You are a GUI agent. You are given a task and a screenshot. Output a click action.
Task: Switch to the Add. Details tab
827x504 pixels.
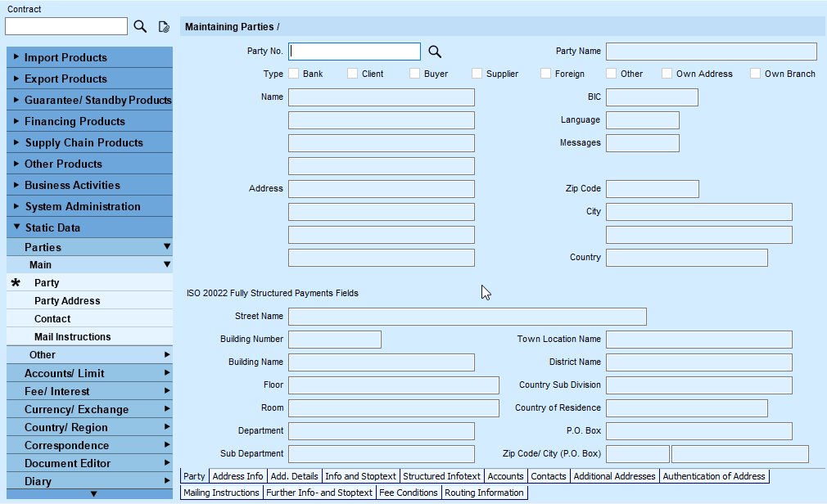[294, 476]
